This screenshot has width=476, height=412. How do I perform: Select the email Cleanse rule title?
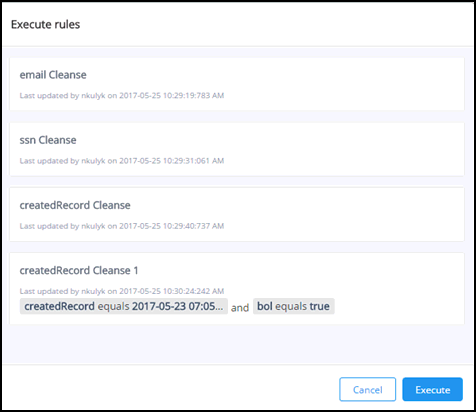(53, 75)
